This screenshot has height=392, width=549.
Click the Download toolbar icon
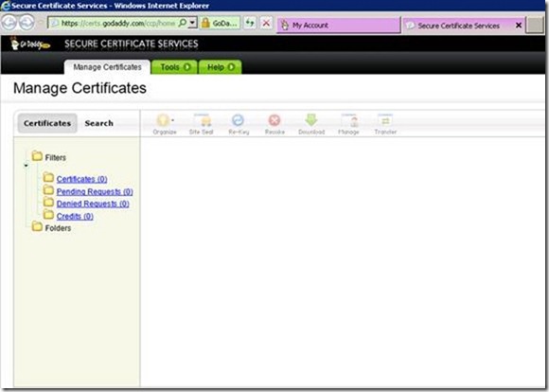pos(311,120)
